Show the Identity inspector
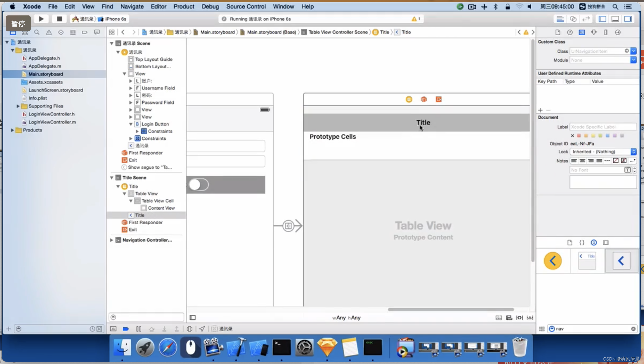 coord(582,32)
